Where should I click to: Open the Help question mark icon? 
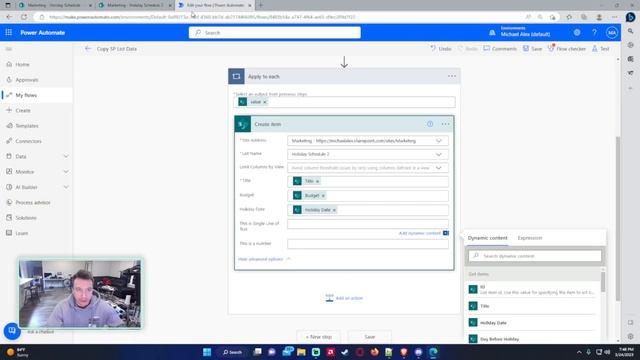(594, 33)
